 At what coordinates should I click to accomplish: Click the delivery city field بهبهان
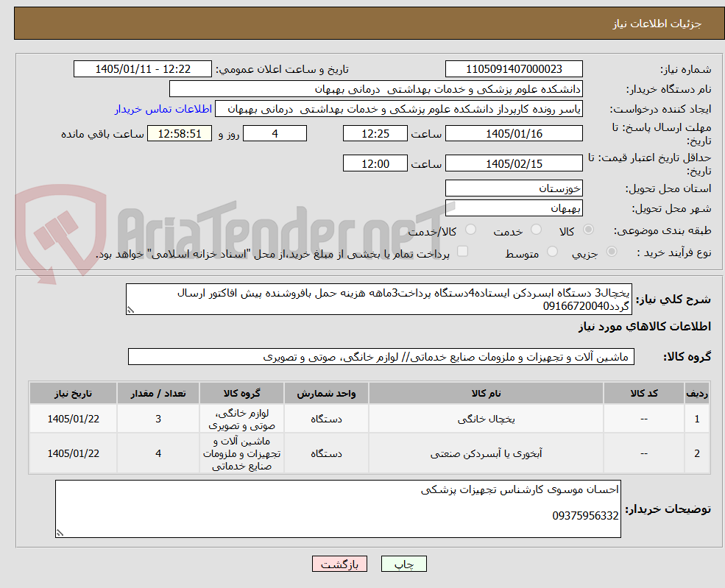(x=514, y=208)
